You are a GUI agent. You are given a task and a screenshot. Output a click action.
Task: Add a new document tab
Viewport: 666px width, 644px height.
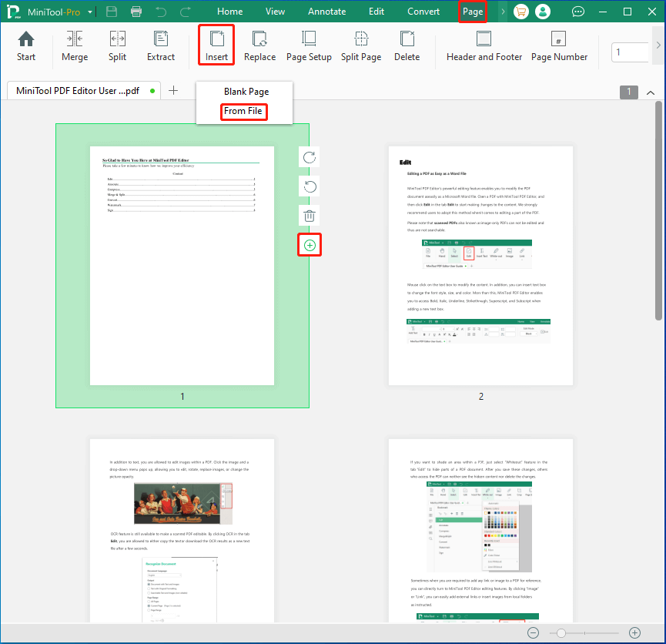click(173, 91)
